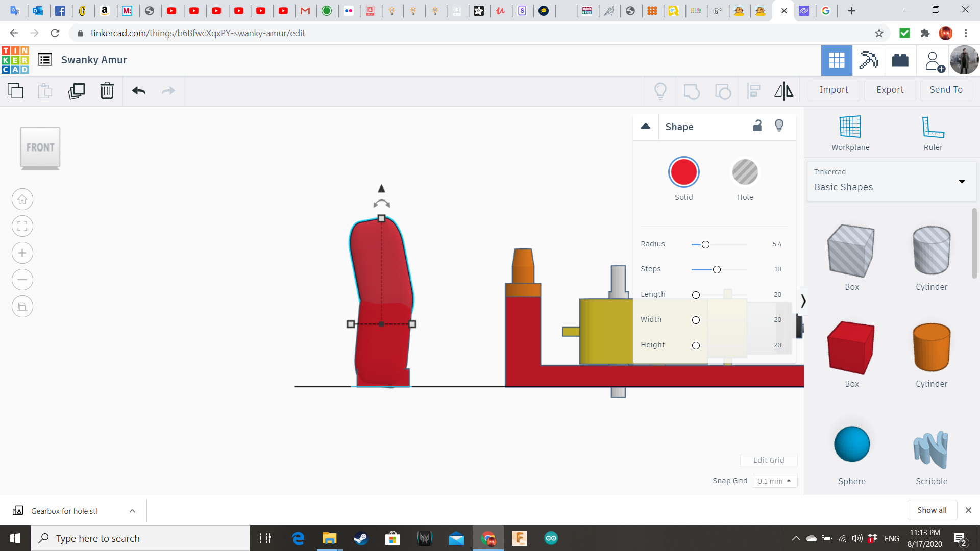Toggle the shape lock icon
Viewport: 980px width, 551px height.
click(757, 126)
